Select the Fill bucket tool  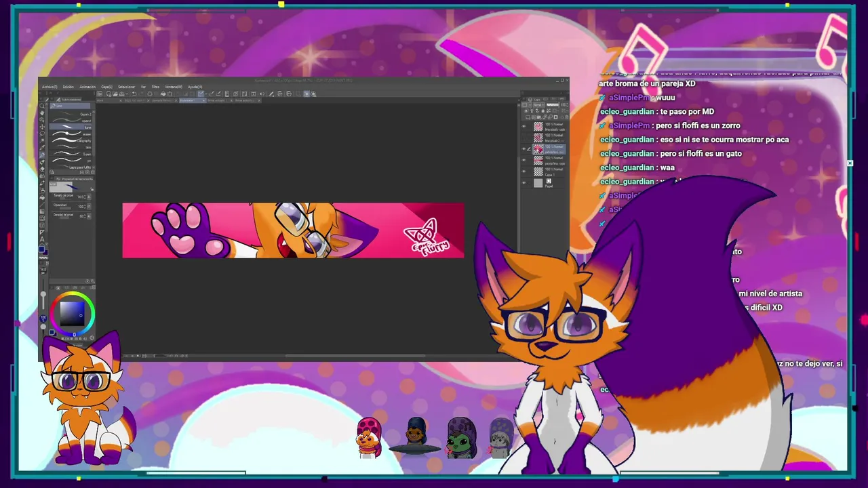[x=42, y=197]
